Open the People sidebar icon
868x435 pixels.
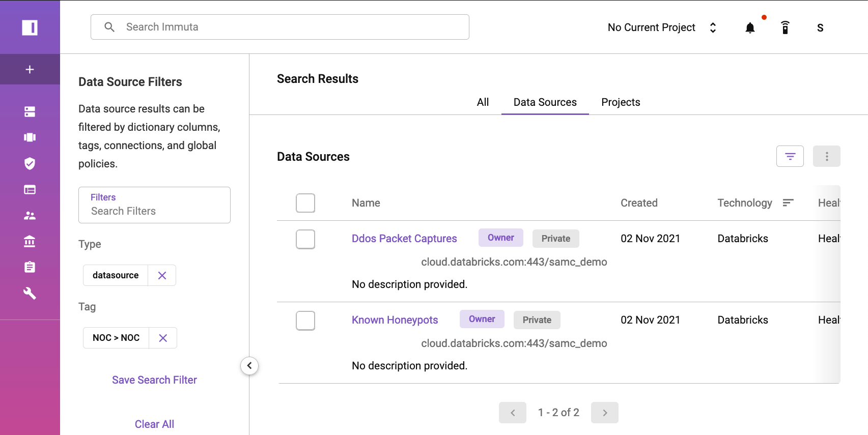30,216
